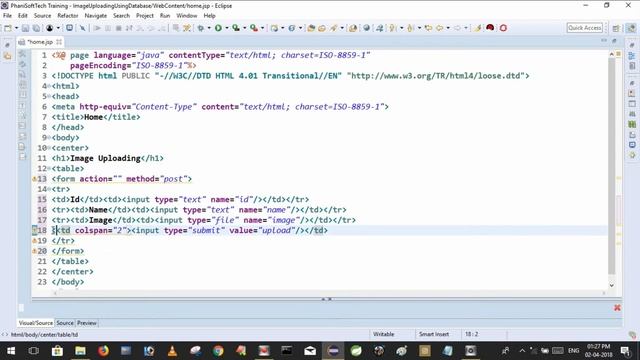
Task: Click the Save toolbar icon
Action: [x=25, y=28]
